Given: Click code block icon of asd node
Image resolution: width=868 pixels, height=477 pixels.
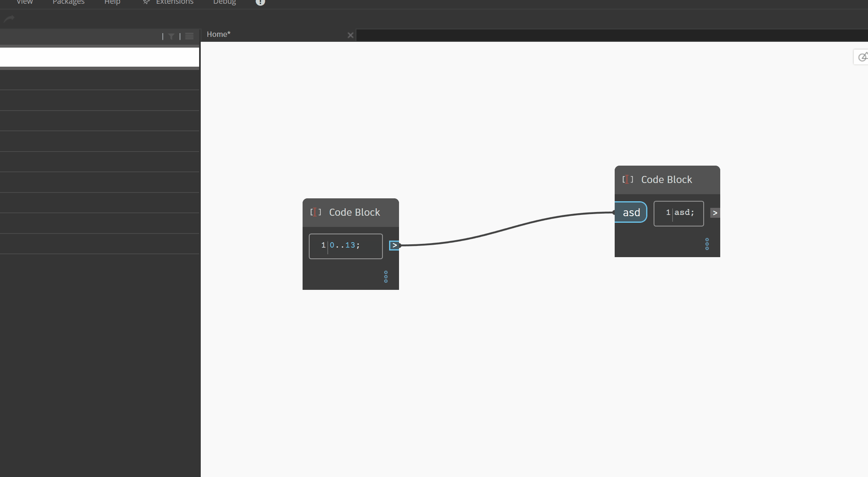Looking at the screenshot, I should (628, 179).
